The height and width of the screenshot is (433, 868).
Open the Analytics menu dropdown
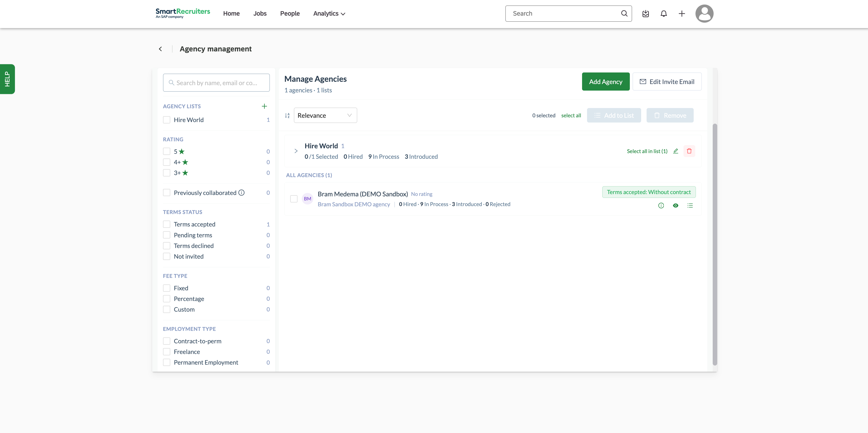(x=329, y=14)
